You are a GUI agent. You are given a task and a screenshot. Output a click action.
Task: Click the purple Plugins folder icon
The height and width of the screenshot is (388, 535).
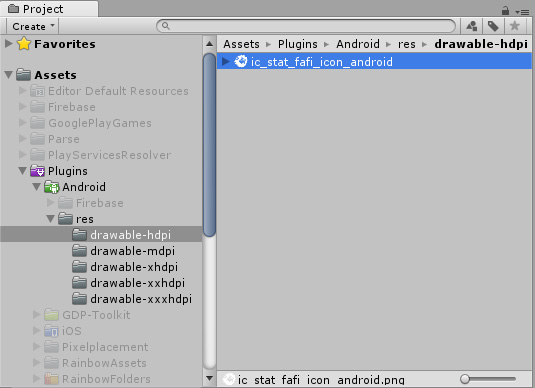click(x=37, y=171)
